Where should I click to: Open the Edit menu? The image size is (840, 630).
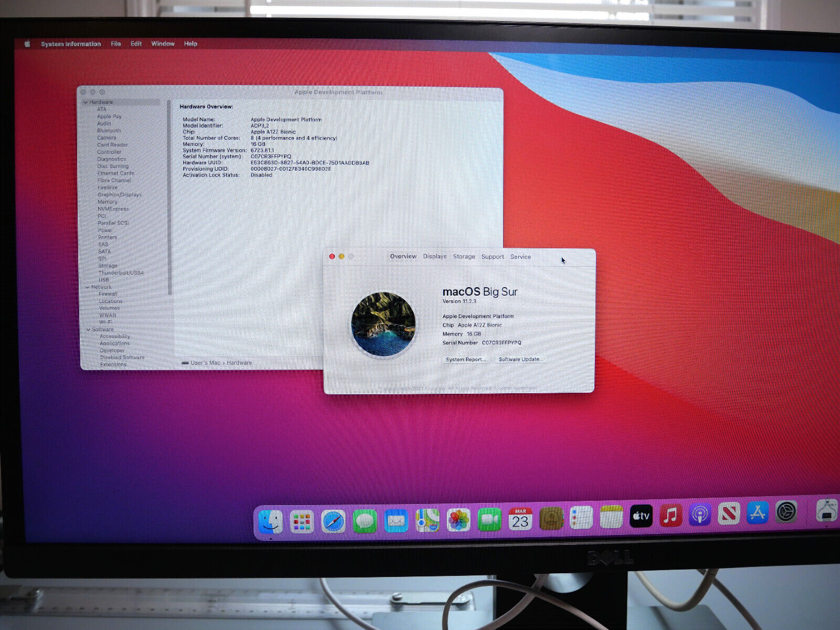136,44
